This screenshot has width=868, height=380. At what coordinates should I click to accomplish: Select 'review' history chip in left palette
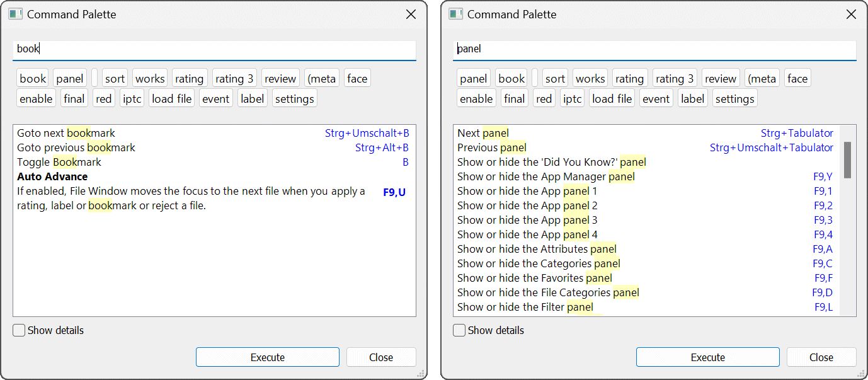[280, 79]
